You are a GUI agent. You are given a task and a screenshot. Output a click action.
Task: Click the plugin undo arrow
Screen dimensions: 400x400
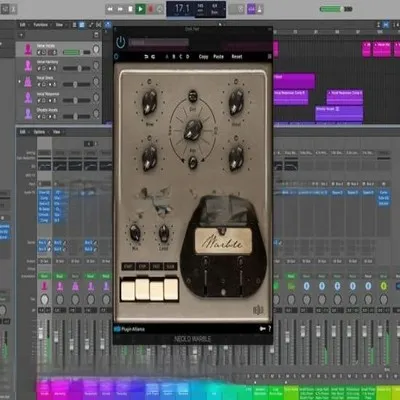click(x=146, y=57)
